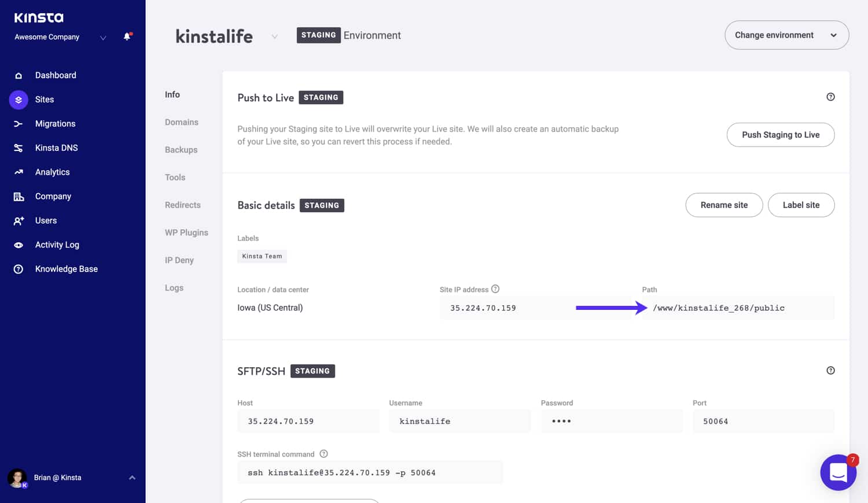This screenshot has width=868, height=503.
Task: Open the Knowledge Base icon
Action: 19,268
